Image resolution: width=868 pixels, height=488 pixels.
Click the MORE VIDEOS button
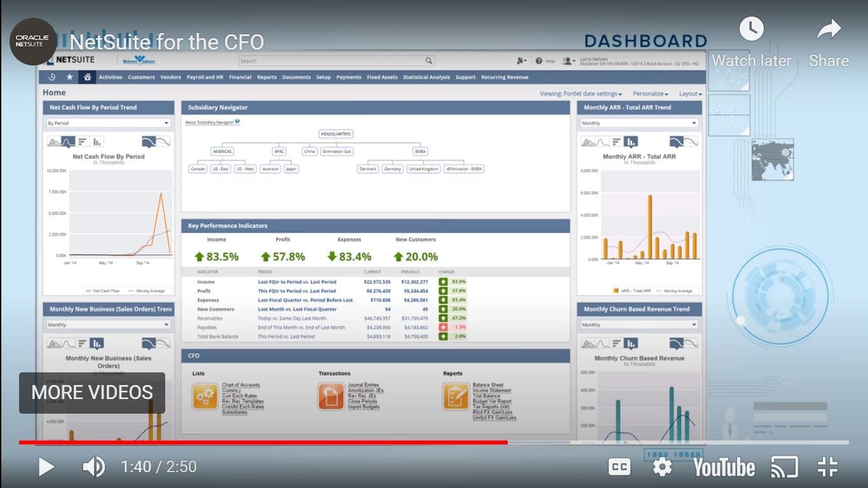point(92,393)
